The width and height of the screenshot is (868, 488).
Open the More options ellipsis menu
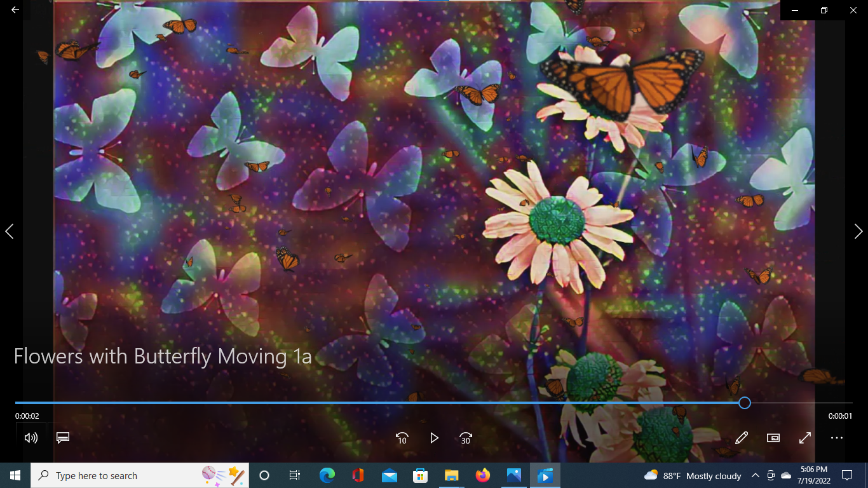[x=837, y=438]
